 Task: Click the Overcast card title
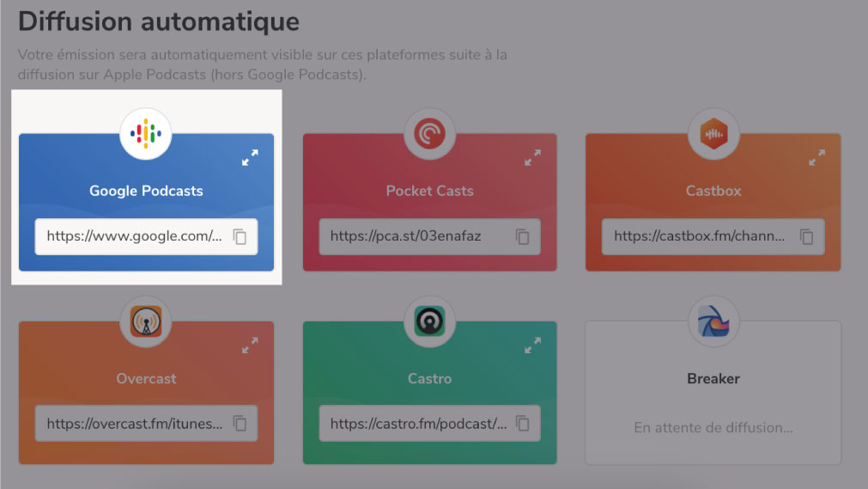pyautogui.click(x=146, y=379)
